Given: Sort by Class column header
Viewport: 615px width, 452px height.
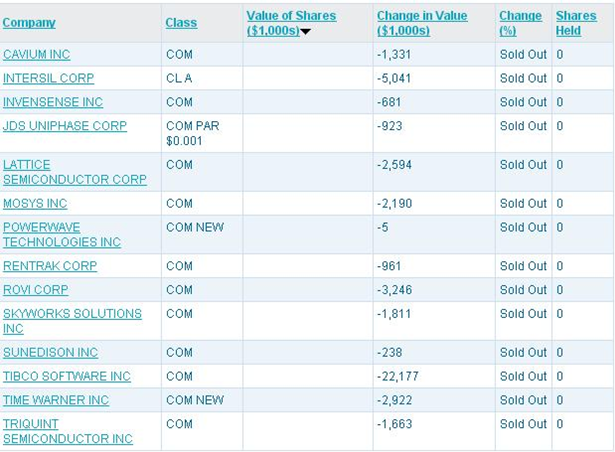Looking at the screenshot, I should click(181, 23).
